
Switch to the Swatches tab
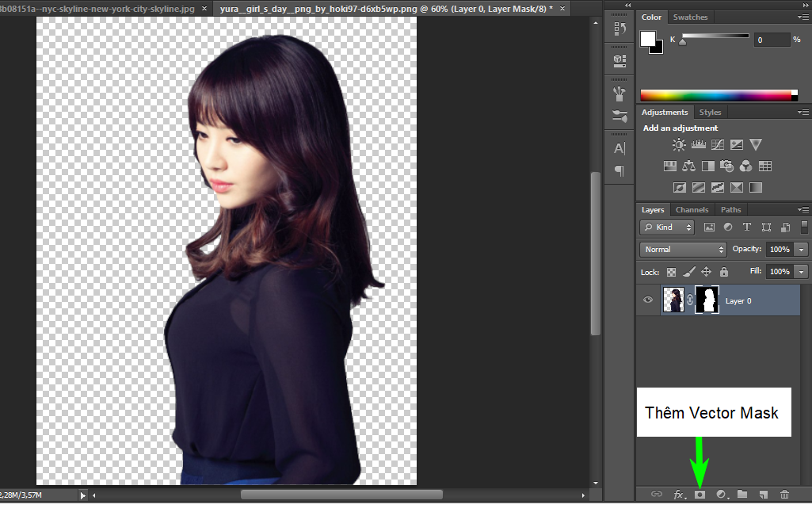(690, 17)
